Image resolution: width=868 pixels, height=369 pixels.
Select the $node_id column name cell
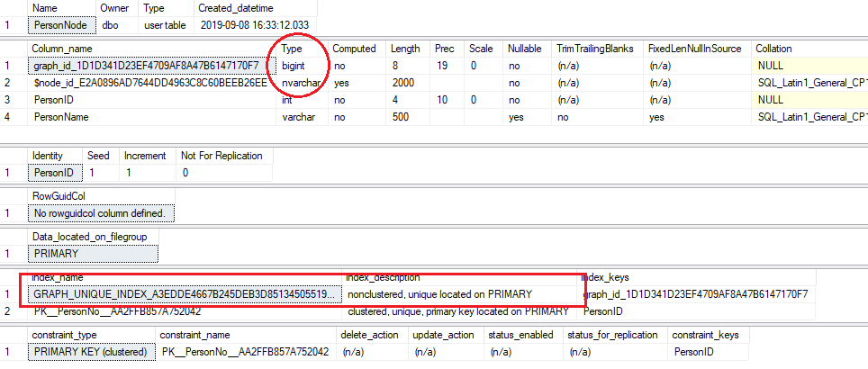click(x=149, y=83)
